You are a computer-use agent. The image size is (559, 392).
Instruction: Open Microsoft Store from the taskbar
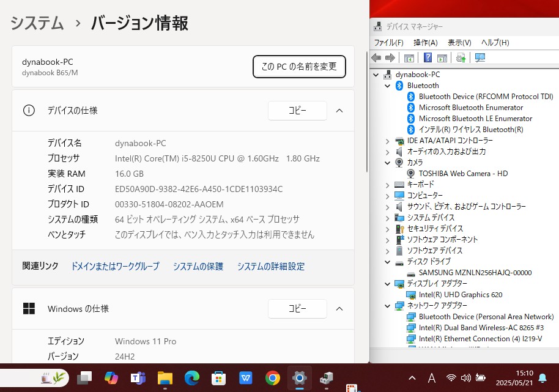click(218, 378)
